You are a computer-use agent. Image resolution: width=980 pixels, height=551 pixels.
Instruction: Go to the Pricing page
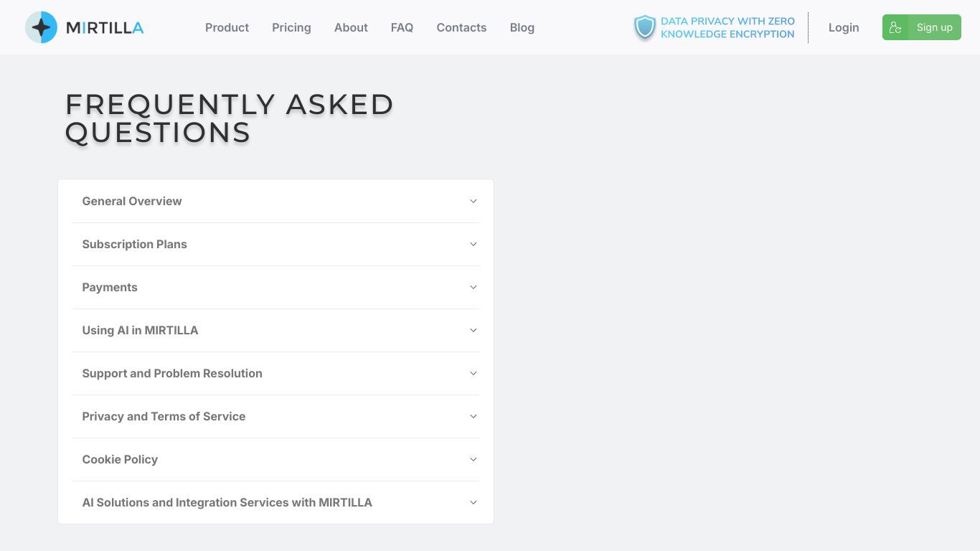click(291, 27)
